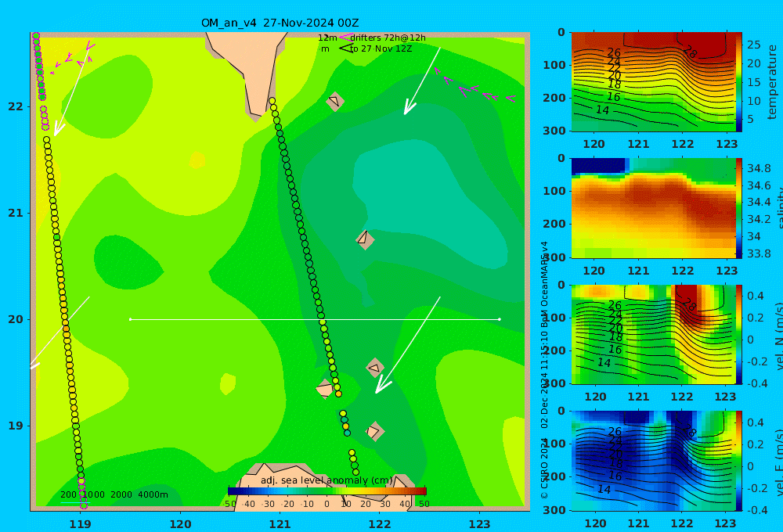Click the black arrow symbol beside 'to 27 Nov 12Z'
783x532 pixels.
[346, 49]
